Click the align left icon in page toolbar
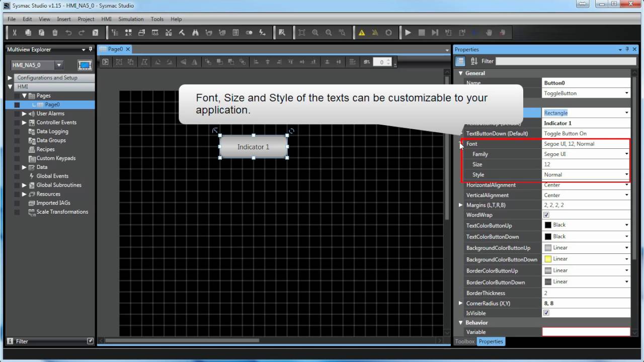Screen dimensions: 644x362 [x=256, y=62]
